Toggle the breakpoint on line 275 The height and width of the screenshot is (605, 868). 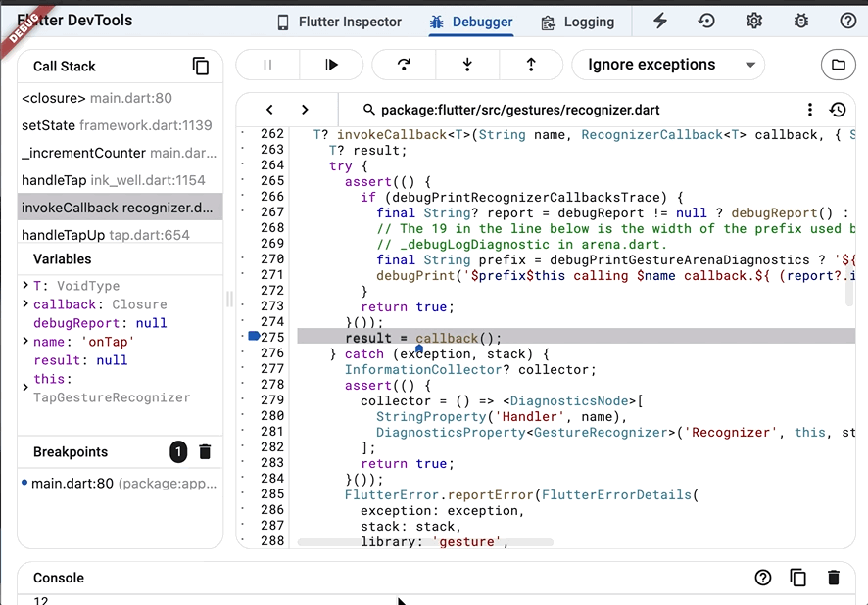click(x=254, y=336)
